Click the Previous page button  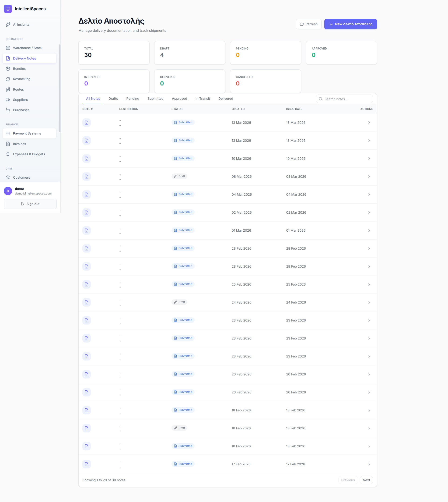[x=348, y=480]
